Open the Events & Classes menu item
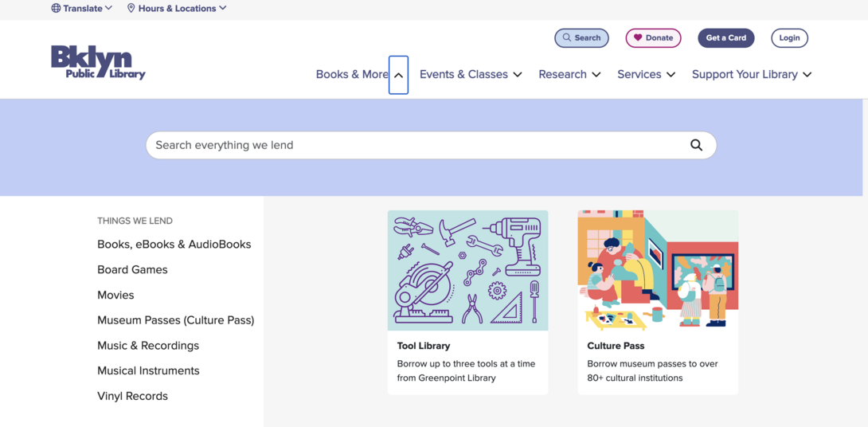Viewport: 868px width, 427px height. (x=464, y=74)
